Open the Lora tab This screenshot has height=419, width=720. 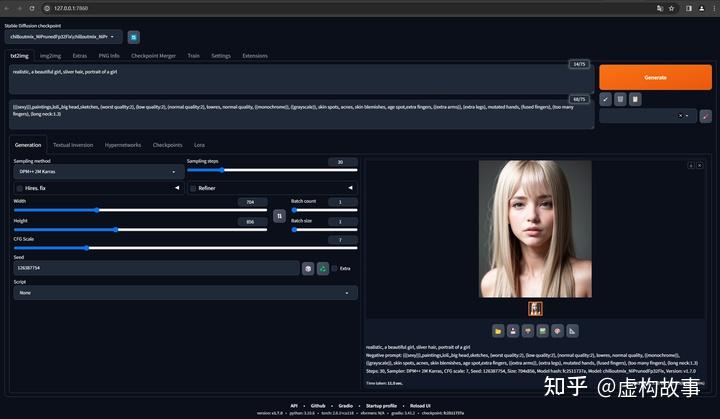pyautogui.click(x=200, y=145)
